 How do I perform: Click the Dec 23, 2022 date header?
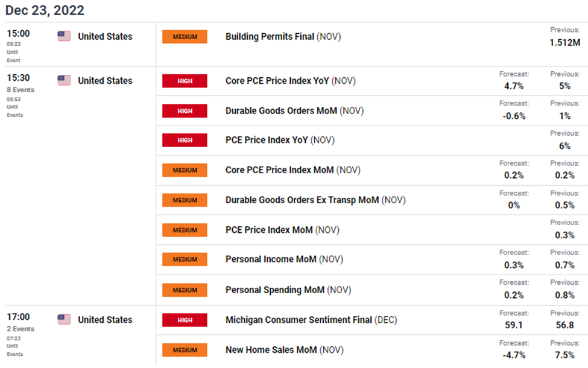click(45, 10)
